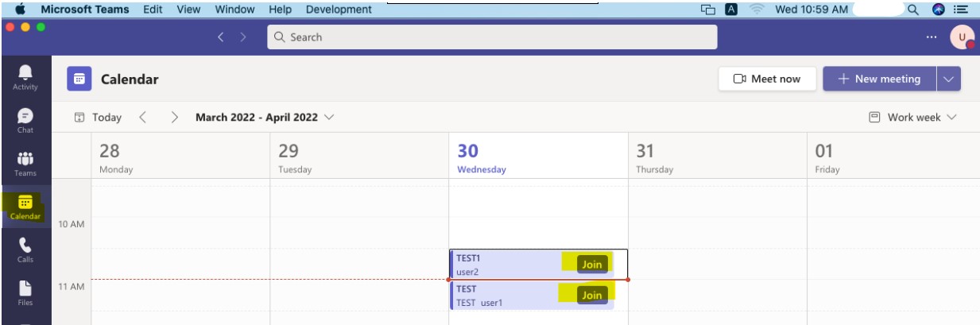Open the Development menu
The height and width of the screenshot is (325, 980).
point(339,10)
